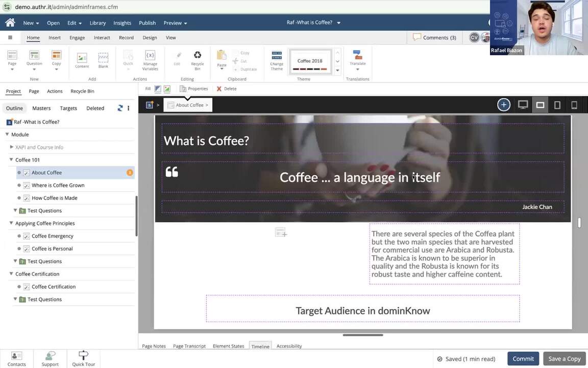Toggle checkbox for About Coffee page
This screenshot has height=368, width=588.
[x=27, y=173]
